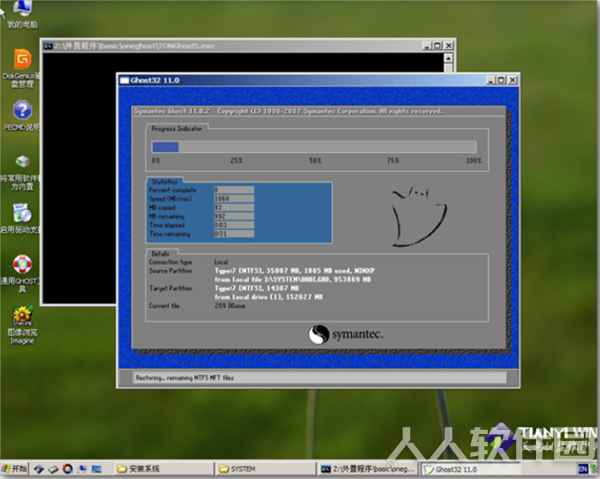The image size is (600, 479).
Task: Click the MB copied value 93
Action: 234,207
